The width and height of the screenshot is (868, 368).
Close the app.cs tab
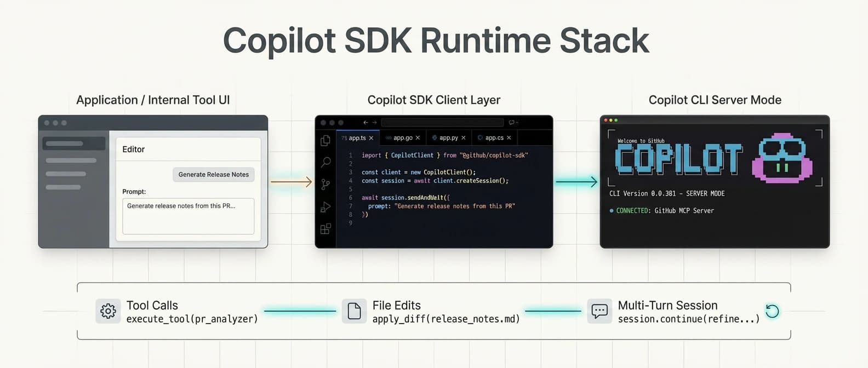[x=509, y=138]
